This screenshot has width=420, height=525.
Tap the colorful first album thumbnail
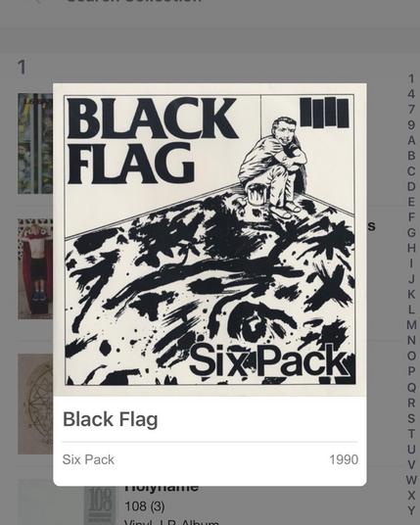(x=35, y=144)
